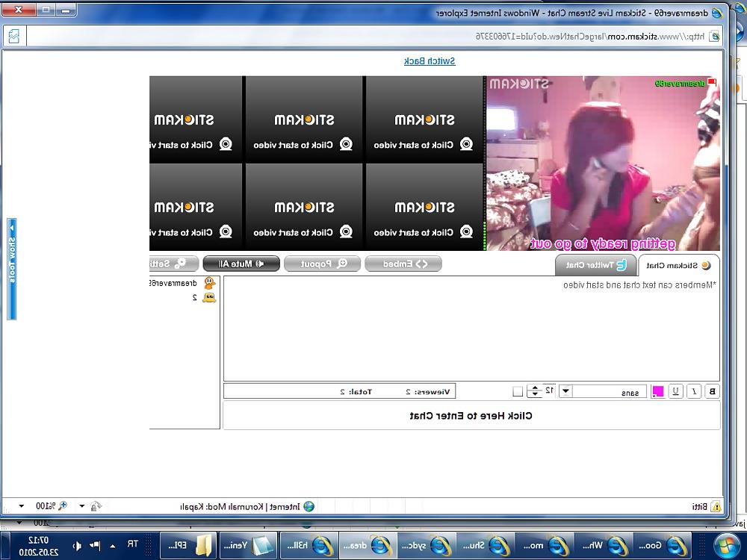The height and width of the screenshot is (560, 747).
Task: Click the page icon in address bar
Action: pyautogui.click(x=713, y=36)
